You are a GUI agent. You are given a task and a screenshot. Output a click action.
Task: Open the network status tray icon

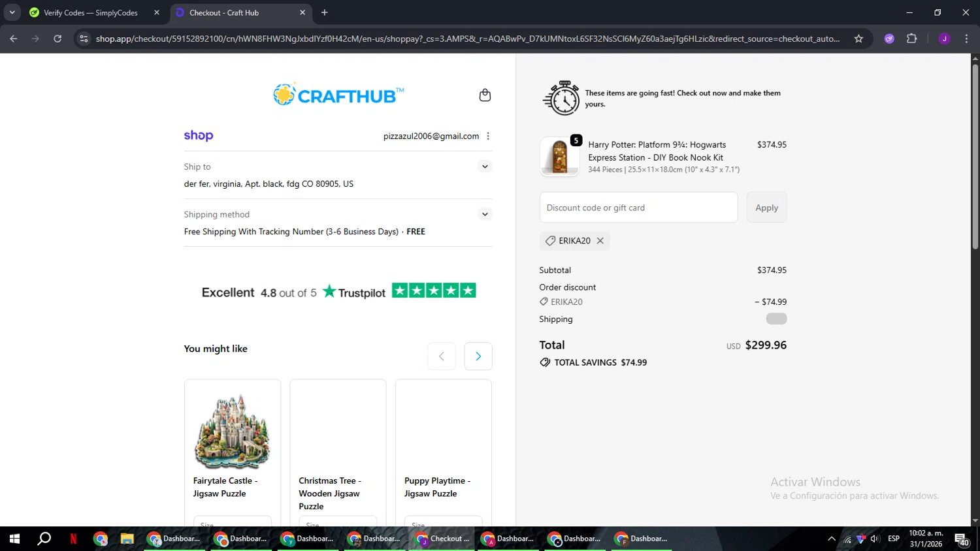[847, 539]
